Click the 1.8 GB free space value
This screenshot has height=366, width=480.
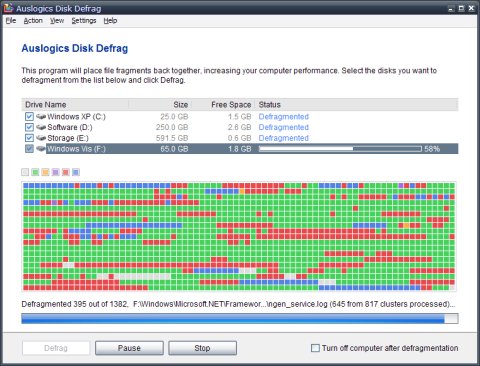pyautogui.click(x=240, y=148)
